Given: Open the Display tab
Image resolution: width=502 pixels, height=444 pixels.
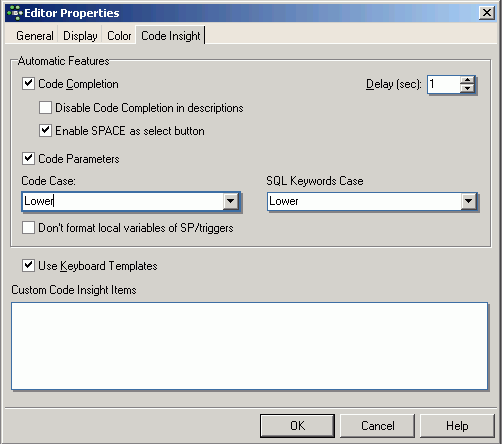Looking at the screenshot, I should click(x=80, y=36).
